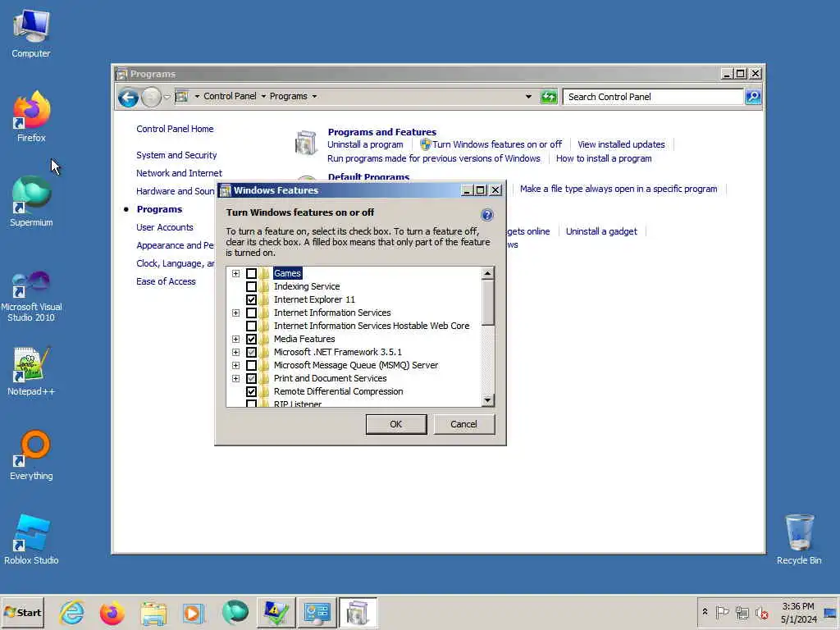This screenshot has width=840, height=630.
Task: Open Control Panel breadcrumb dropdown arrow
Action: tap(263, 97)
